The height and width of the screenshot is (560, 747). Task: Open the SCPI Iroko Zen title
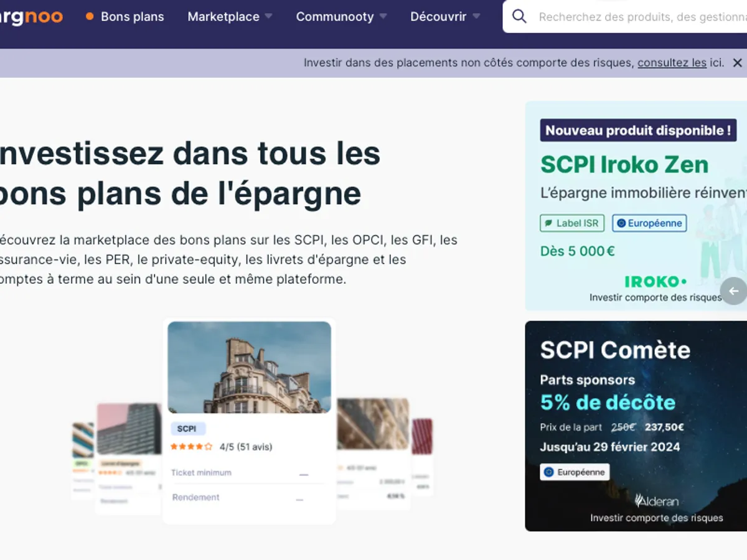(x=624, y=165)
